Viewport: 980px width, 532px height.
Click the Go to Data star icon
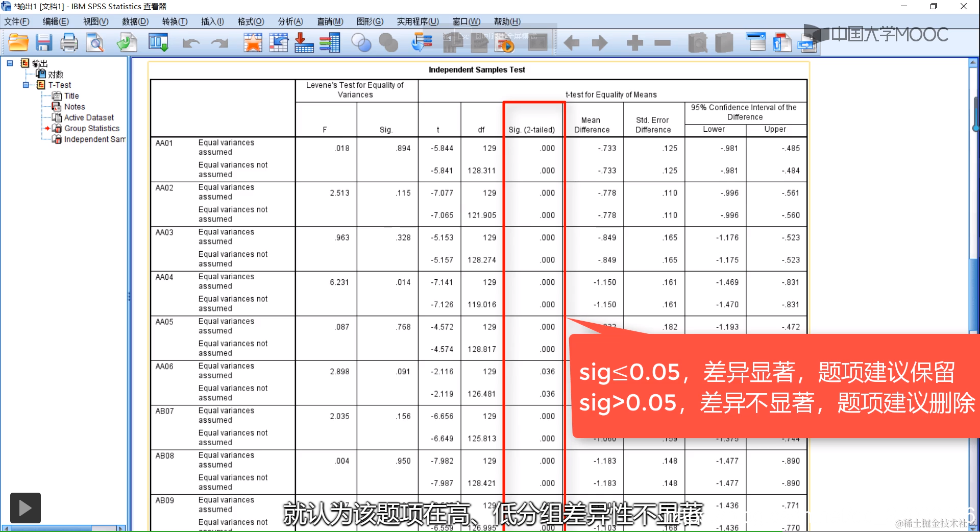click(x=253, y=42)
